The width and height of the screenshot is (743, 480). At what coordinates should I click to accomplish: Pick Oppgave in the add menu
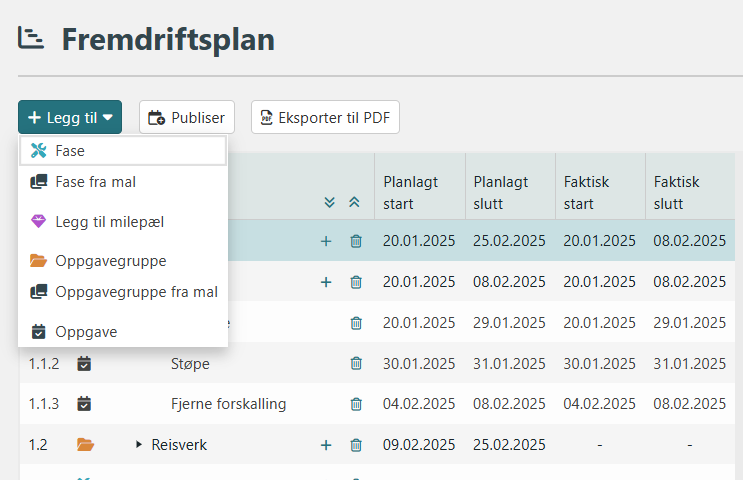click(x=86, y=331)
